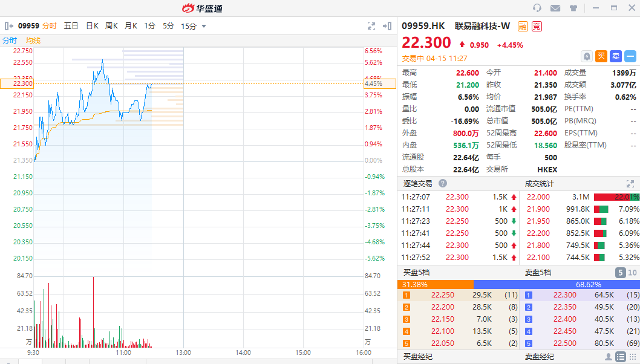Switch broker queue to grid view
Screen dimensions: 640x364
[x=632, y=356]
